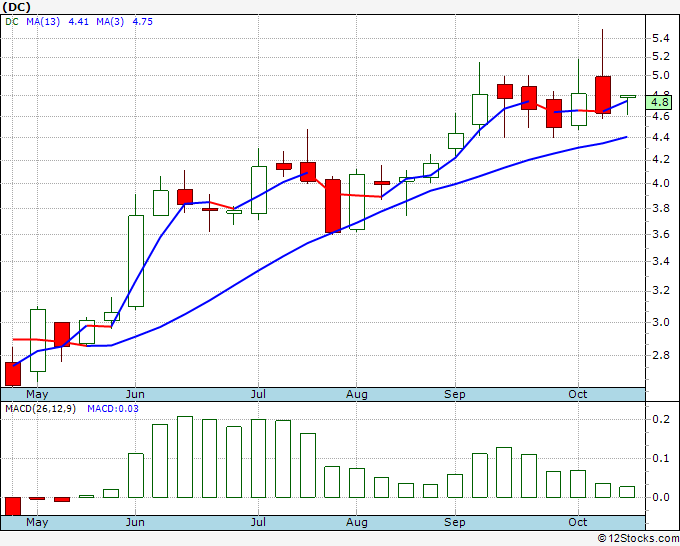Click the 3.6 price axis label

pos(660,235)
